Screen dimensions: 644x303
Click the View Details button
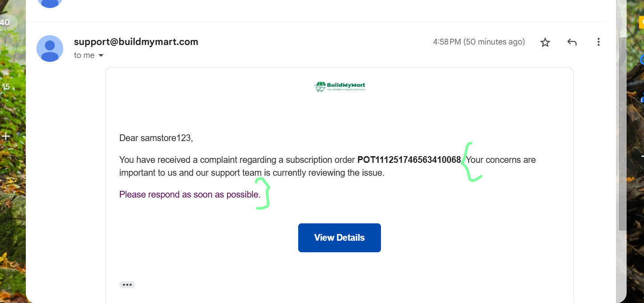tap(340, 238)
